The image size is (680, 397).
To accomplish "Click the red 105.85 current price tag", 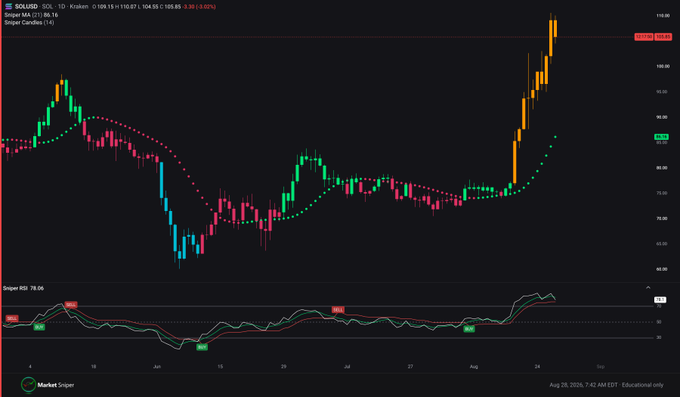I will (x=663, y=37).
